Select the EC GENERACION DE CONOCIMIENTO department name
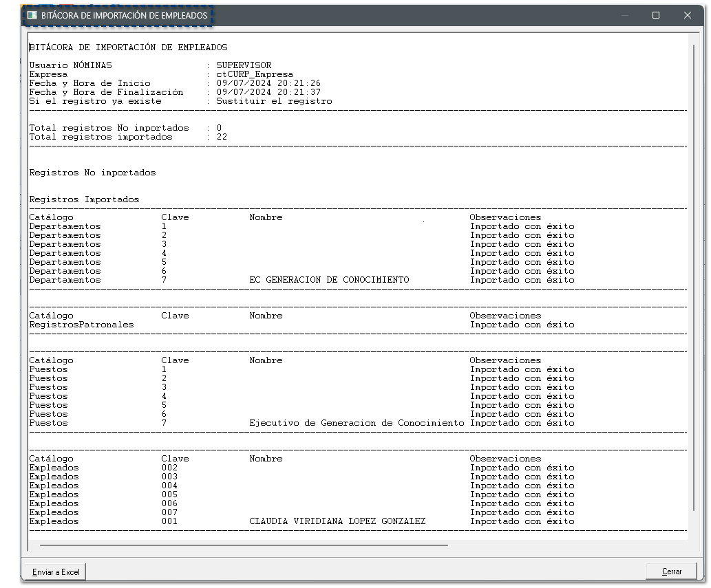This screenshot has width=711, height=588. (329, 280)
